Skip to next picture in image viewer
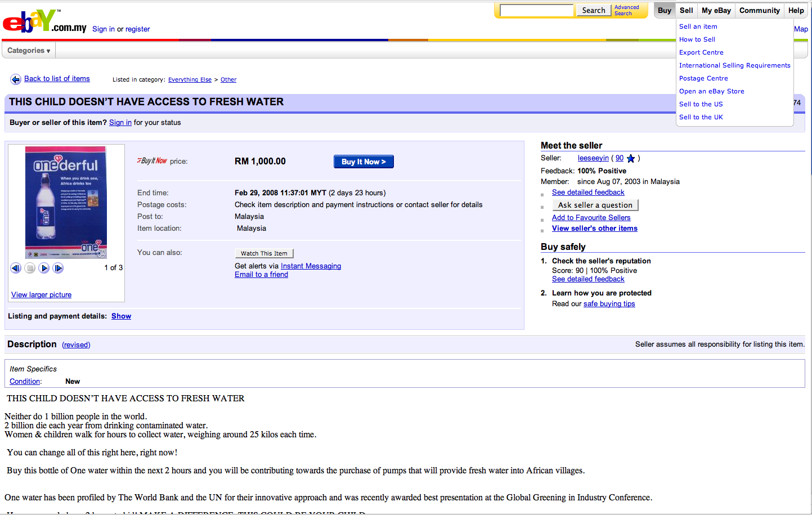 click(58, 268)
